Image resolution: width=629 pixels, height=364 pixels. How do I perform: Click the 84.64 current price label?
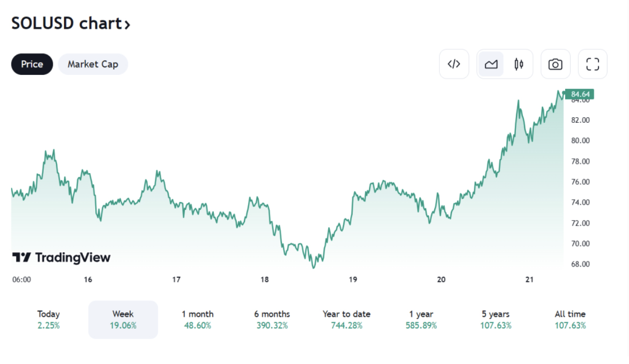tap(580, 94)
